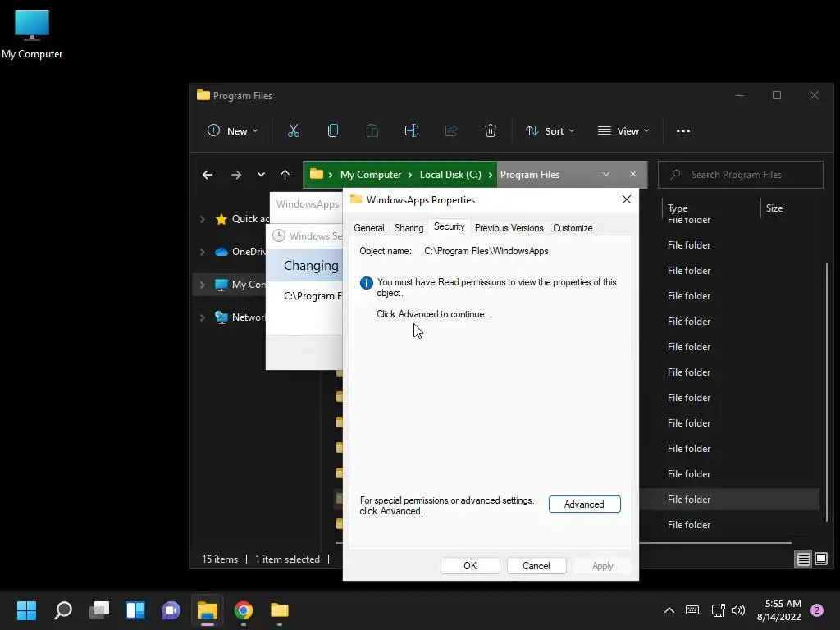Expand My Computer tree node
Screen dimensions: 840x630
[x=203, y=285]
